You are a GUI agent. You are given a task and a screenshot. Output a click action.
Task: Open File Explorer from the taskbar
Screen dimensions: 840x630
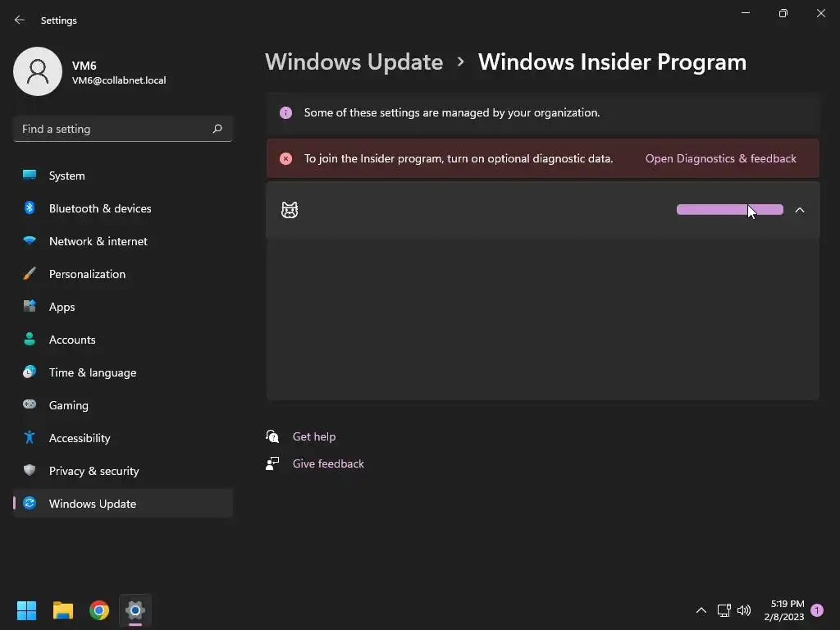63,610
